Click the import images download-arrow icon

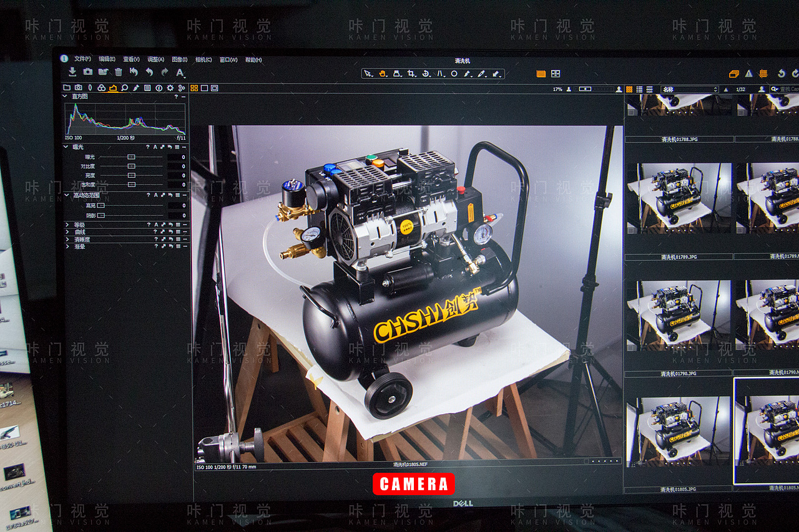[72, 72]
